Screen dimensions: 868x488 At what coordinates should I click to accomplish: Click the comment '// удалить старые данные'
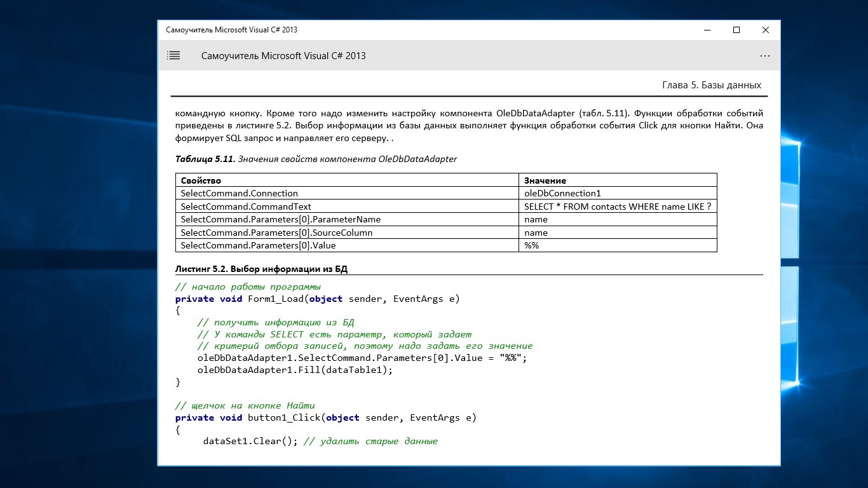coord(370,441)
